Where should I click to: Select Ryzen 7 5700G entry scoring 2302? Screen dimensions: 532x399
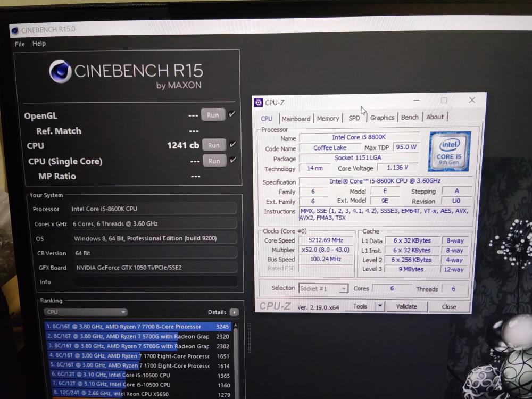138,346
